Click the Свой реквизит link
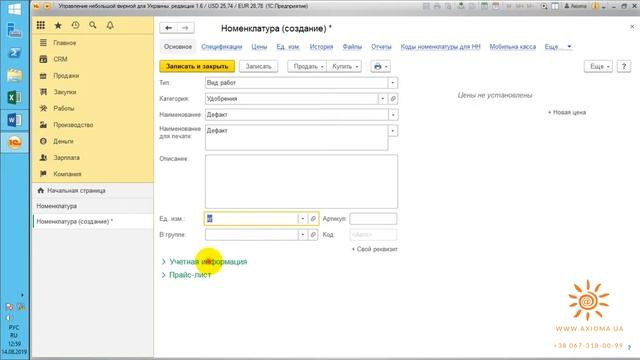Screen dimensions: 640x360 375,249
